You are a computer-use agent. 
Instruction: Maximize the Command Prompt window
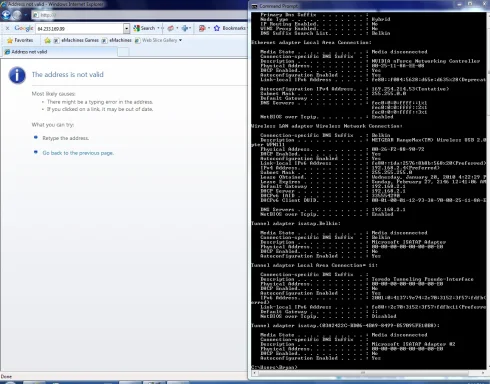[470, 4]
